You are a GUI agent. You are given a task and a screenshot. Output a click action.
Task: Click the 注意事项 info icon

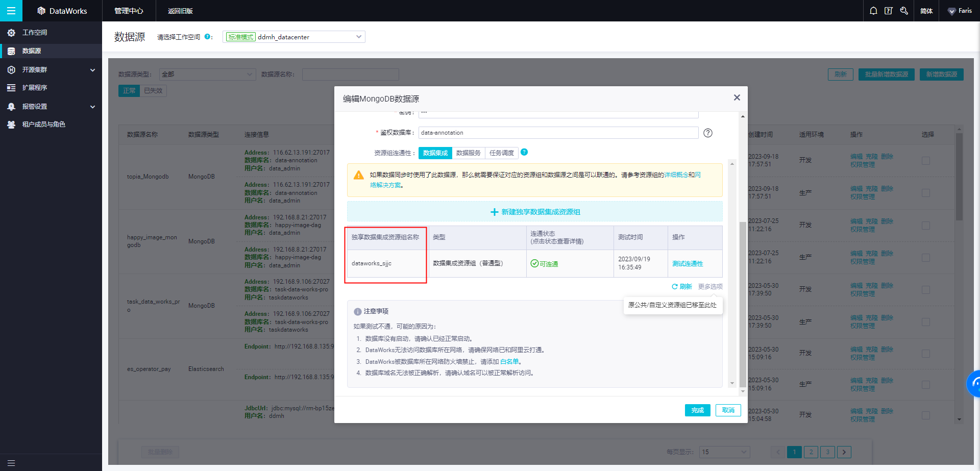358,311
